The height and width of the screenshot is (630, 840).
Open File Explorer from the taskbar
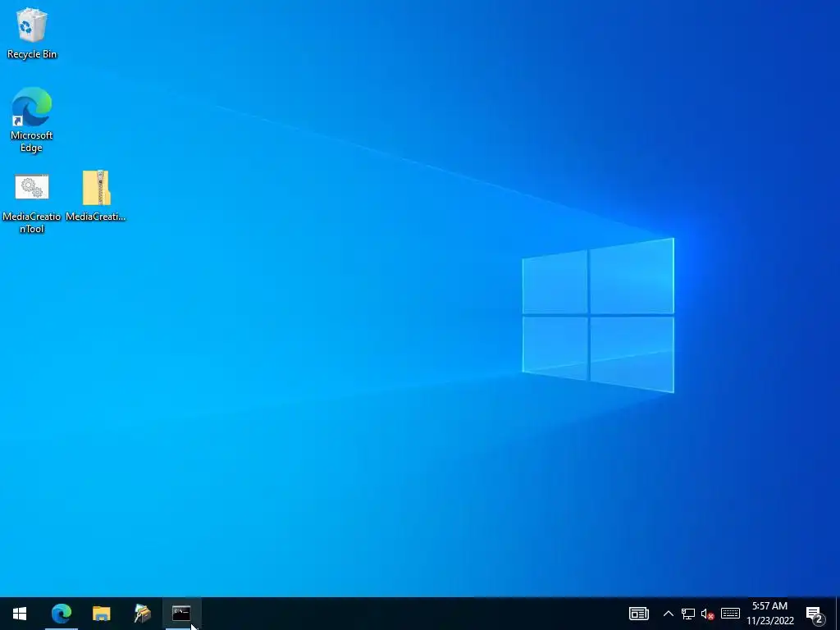coord(101,614)
